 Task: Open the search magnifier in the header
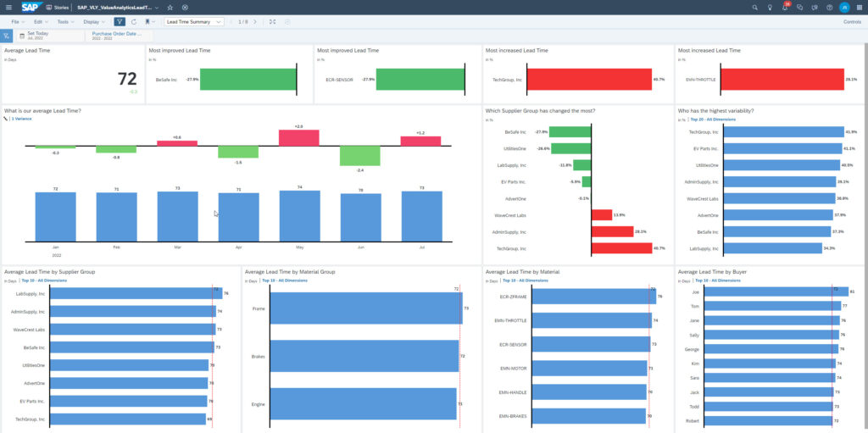pyautogui.click(x=754, y=7)
